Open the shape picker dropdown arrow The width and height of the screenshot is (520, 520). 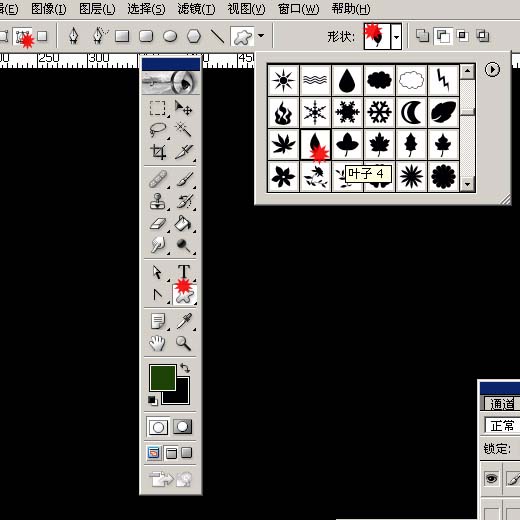pos(396,36)
